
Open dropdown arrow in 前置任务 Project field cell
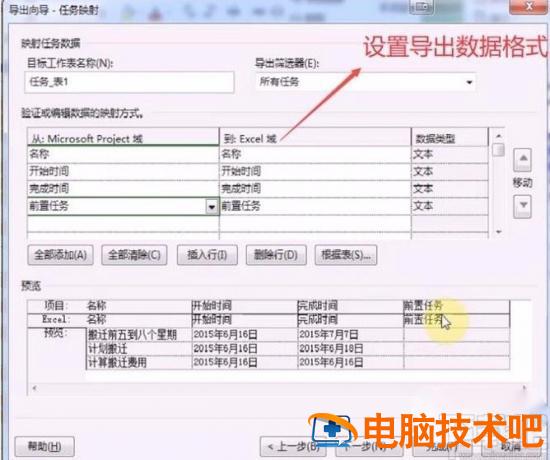coord(212,207)
